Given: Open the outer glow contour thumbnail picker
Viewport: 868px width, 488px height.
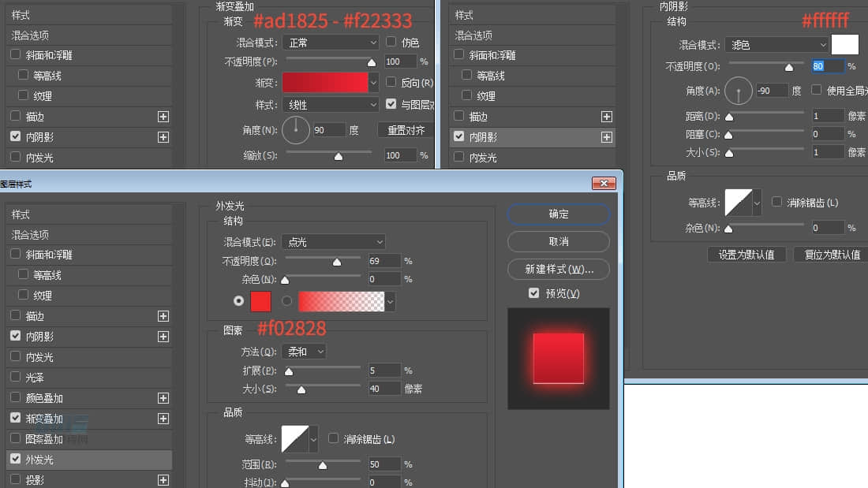Looking at the screenshot, I should point(295,439).
